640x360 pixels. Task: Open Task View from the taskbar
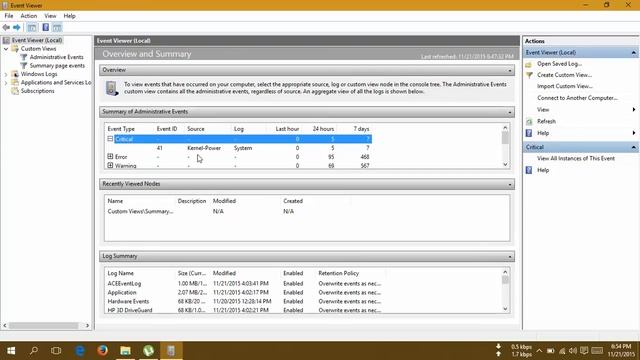56,351
